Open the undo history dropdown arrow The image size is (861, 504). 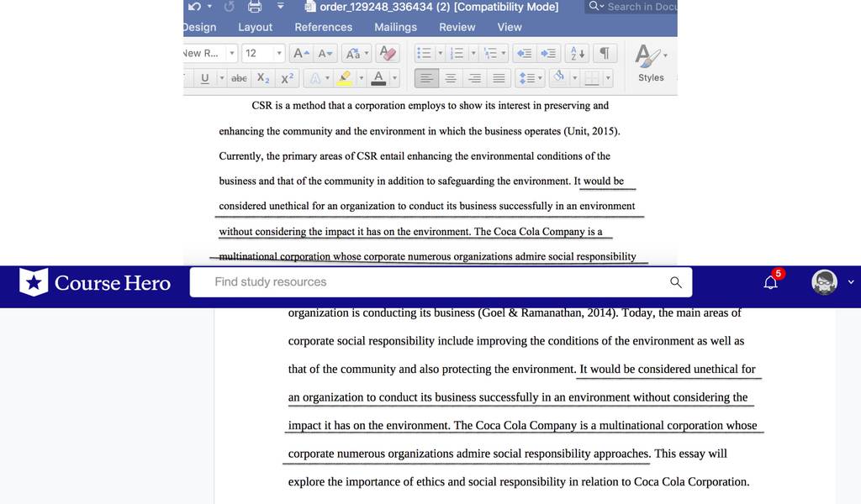click(x=209, y=7)
